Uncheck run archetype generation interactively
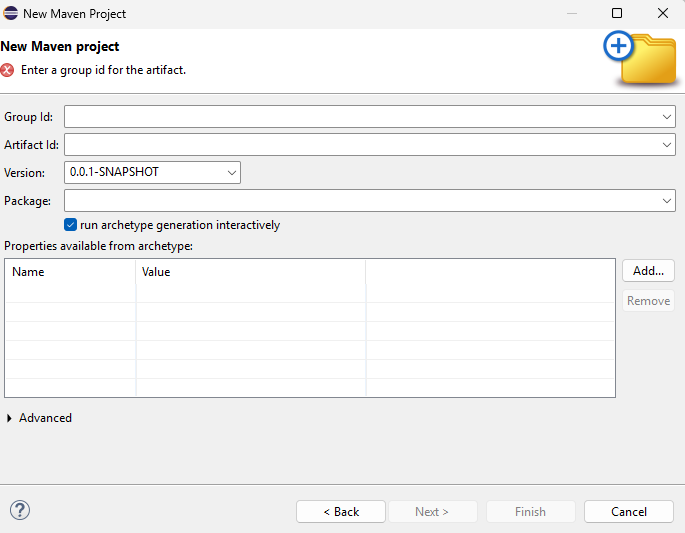The width and height of the screenshot is (685, 533). 70,225
